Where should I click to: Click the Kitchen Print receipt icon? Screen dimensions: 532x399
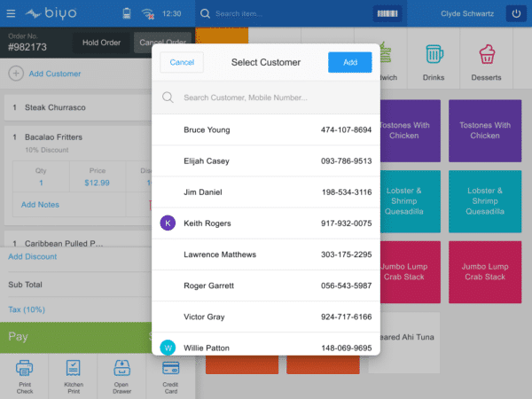74,368
